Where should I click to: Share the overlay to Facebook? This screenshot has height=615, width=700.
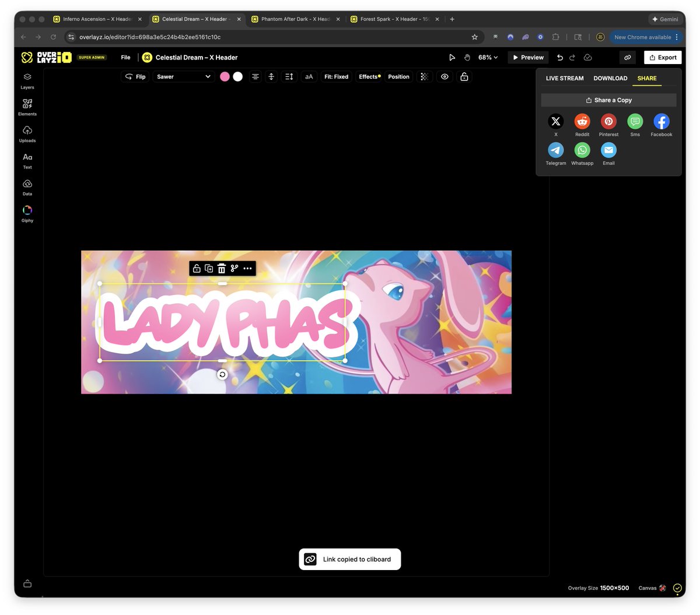pyautogui.click(x=661, y=121)
